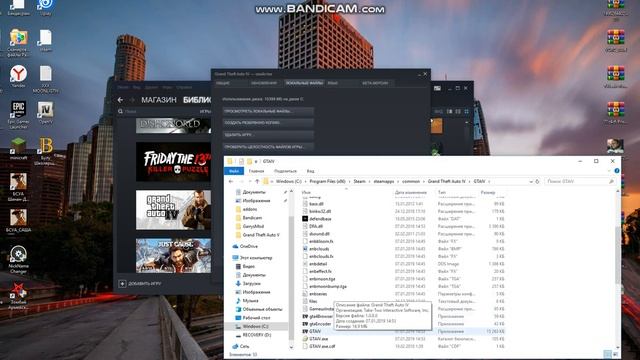This screenshot has width=640, height=360.
Task: Click Verify integrity of game files button
Action: click(x=268, y=147)
